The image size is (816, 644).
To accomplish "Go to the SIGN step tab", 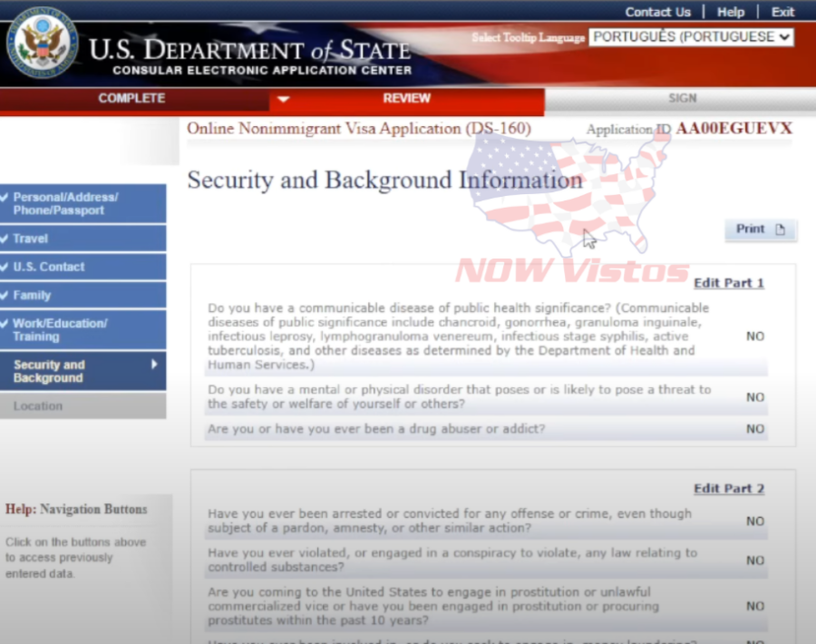I will 682,98.
